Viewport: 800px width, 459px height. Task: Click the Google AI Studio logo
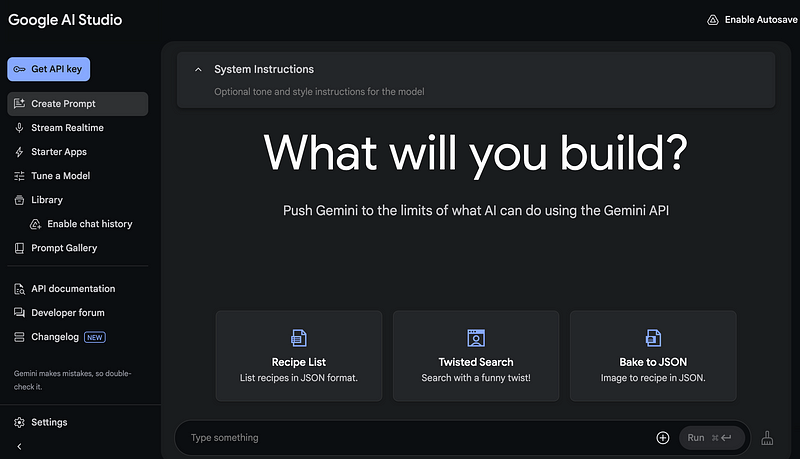pyautogui.click(x=65, y=20)
